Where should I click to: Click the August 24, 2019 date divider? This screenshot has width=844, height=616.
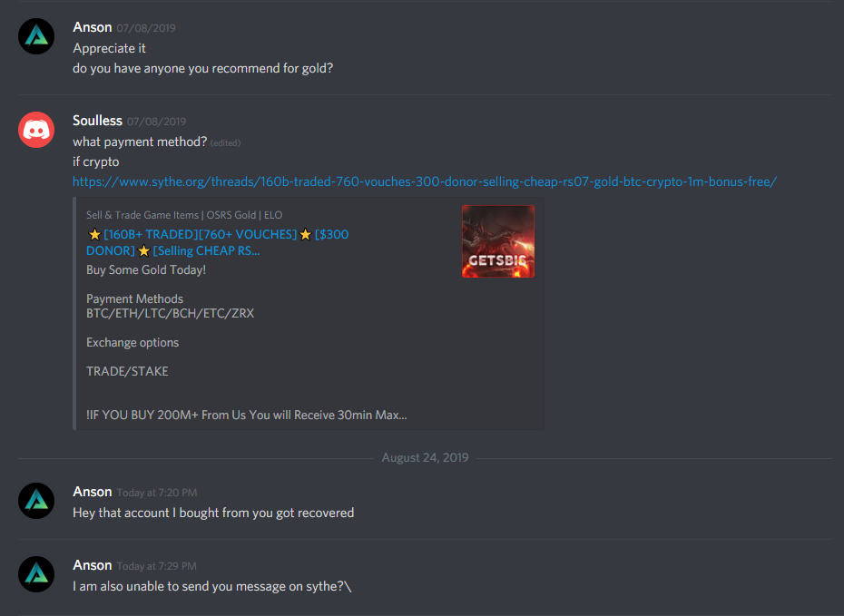426,458
